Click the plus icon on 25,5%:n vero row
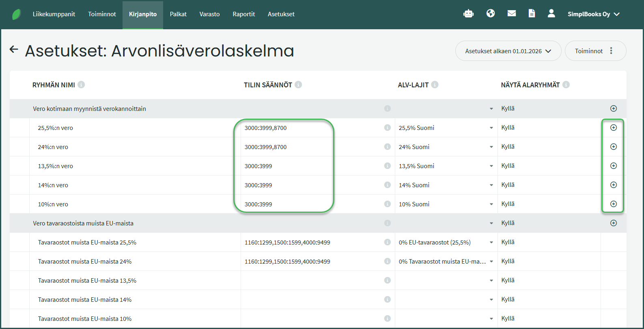Screen dimensions: 644x329 pyautogui.click(x=613, y=128)
